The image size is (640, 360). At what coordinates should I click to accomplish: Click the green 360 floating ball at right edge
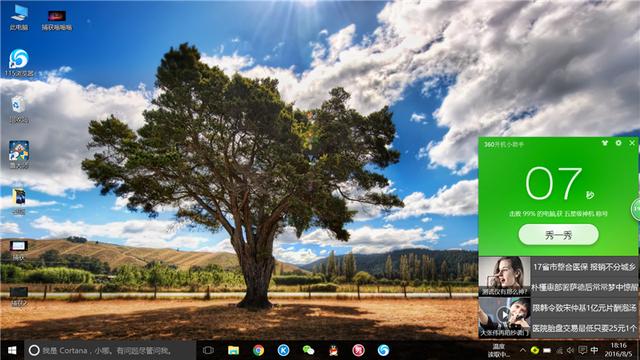pos(636,209)
